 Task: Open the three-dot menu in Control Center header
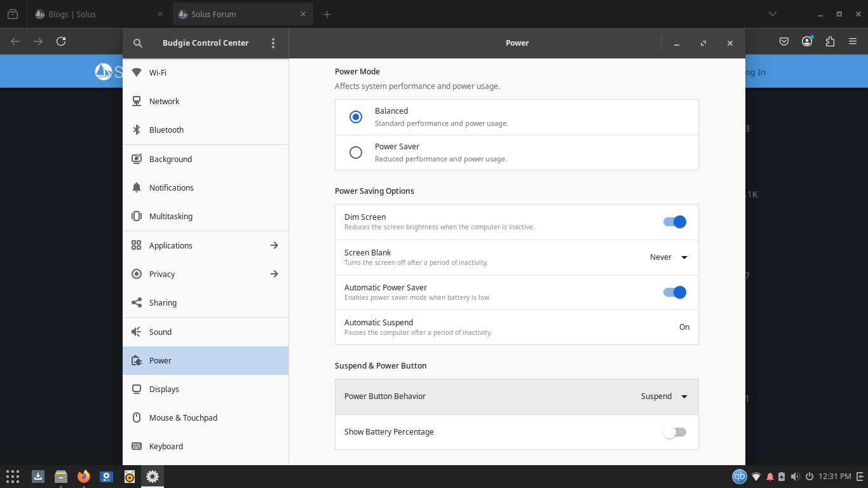pos(273,43)
